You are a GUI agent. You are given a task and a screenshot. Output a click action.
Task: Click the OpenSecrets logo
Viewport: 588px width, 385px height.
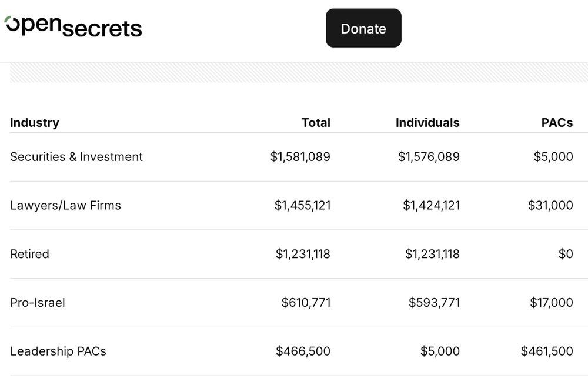pyautogui.click(x=73, y=26)
